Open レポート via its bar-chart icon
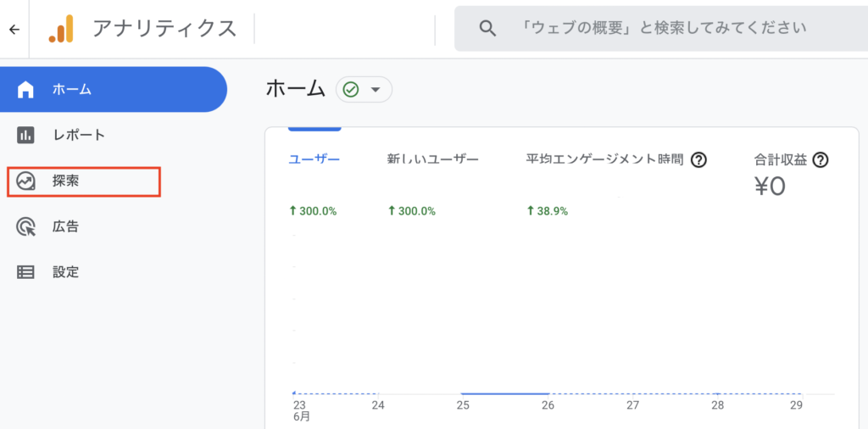The image size is (868, 429). click(x=26, y=135)
